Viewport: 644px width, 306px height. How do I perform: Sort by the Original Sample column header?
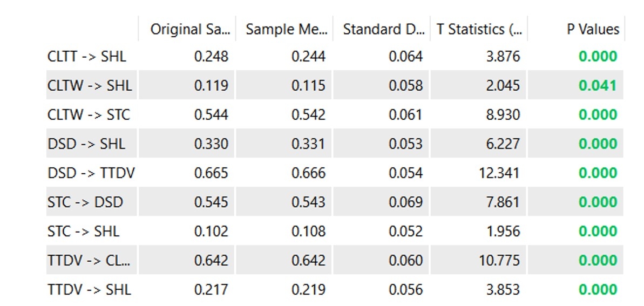click(x=189, y=29)
